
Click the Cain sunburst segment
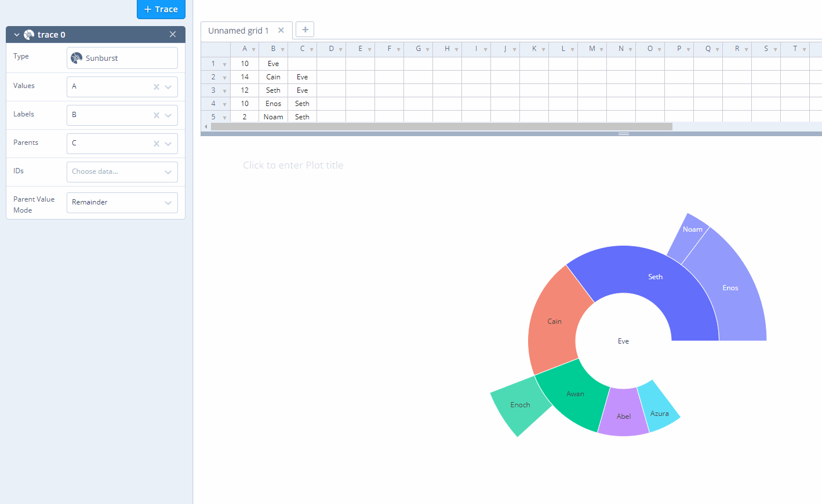(x=554, y=321)
